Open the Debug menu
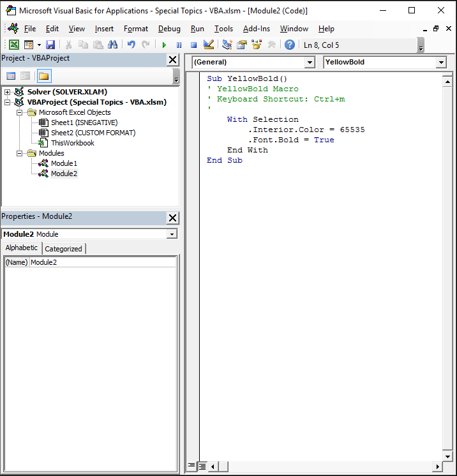 tap(169, 29)
